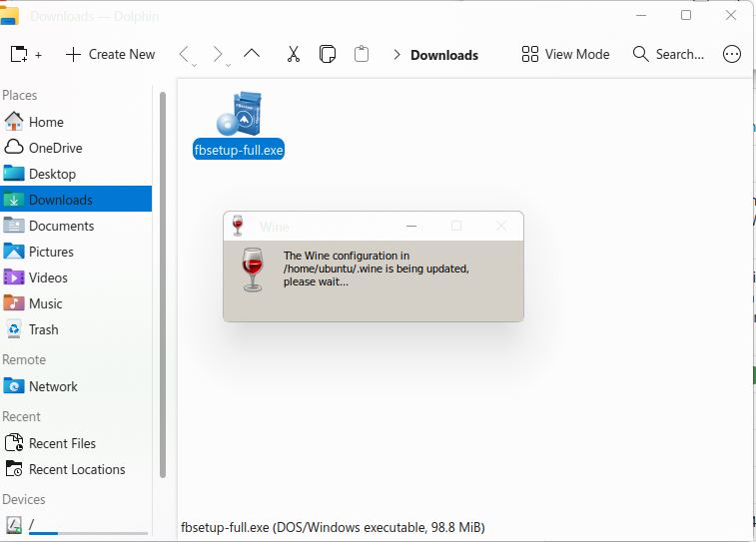
Task: Click the OneDrive cloud icon
Action: click(x=14, y=147)
